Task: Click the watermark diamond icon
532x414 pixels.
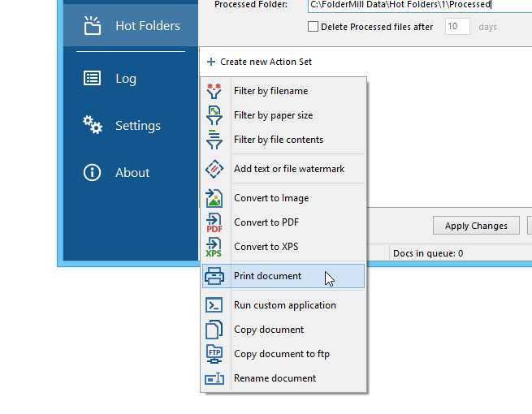Action: coord(214,169)
